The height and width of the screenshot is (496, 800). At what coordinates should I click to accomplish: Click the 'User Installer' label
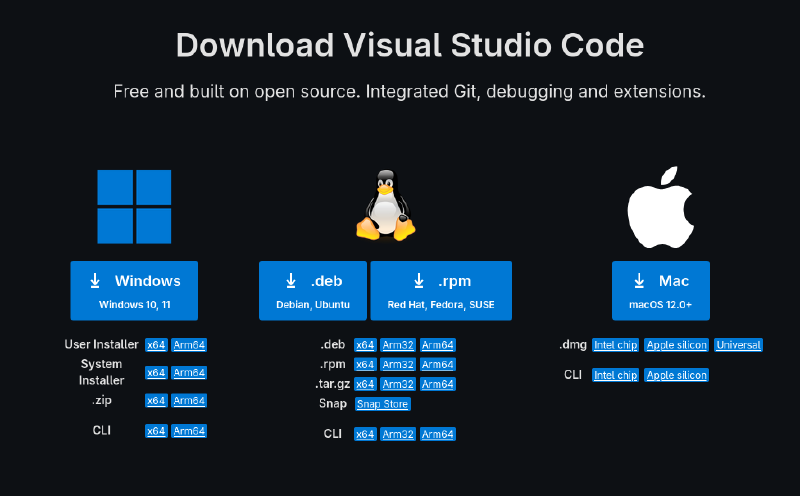(x=101, y=344)
